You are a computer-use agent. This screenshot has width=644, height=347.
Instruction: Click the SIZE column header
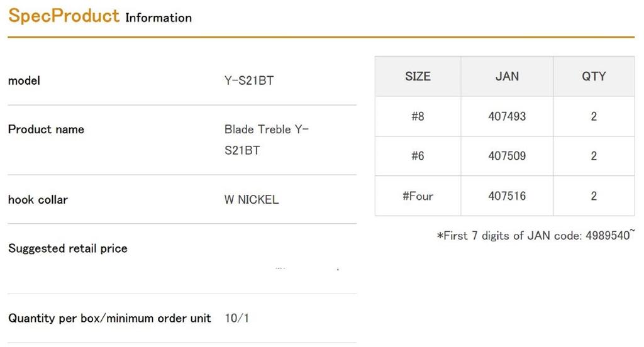[418, 77]
